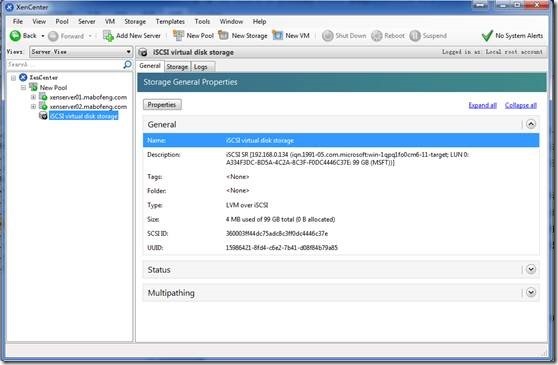Screen dimensions: 558x365
Task: Click the Folder value <None>
Action: coord(237,191)
